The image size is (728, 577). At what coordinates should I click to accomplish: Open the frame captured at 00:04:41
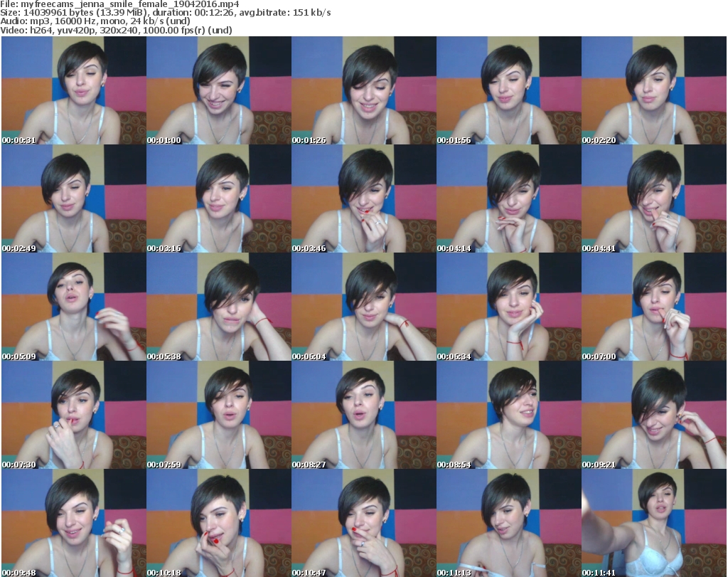point(654,198)
